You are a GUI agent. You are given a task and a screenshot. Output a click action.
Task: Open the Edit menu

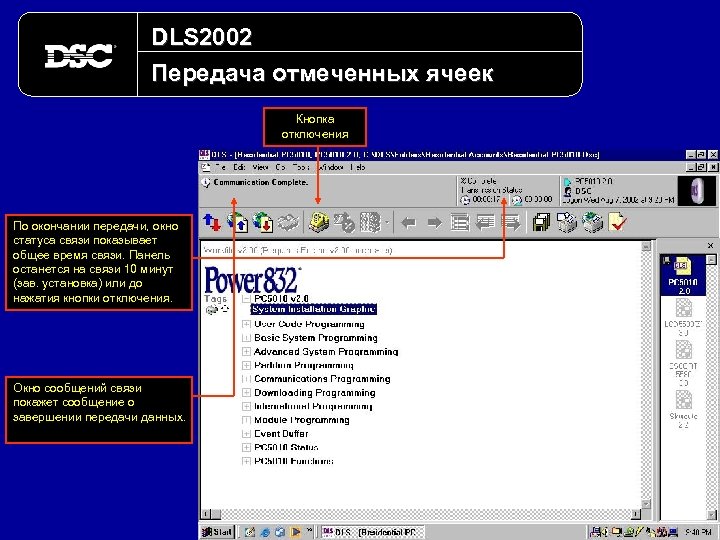click(239, 167)
